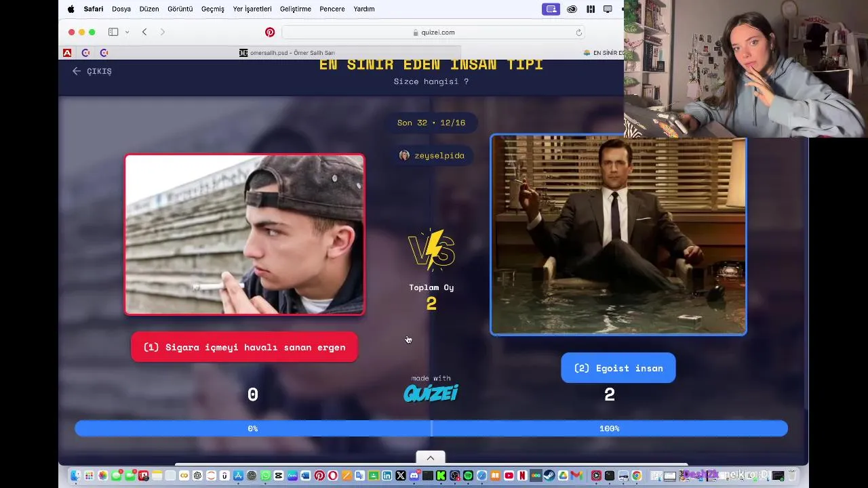Viewport: 868px width, 488px height.
Task: Open the Apple menu
Action: (x=71, y=9)
